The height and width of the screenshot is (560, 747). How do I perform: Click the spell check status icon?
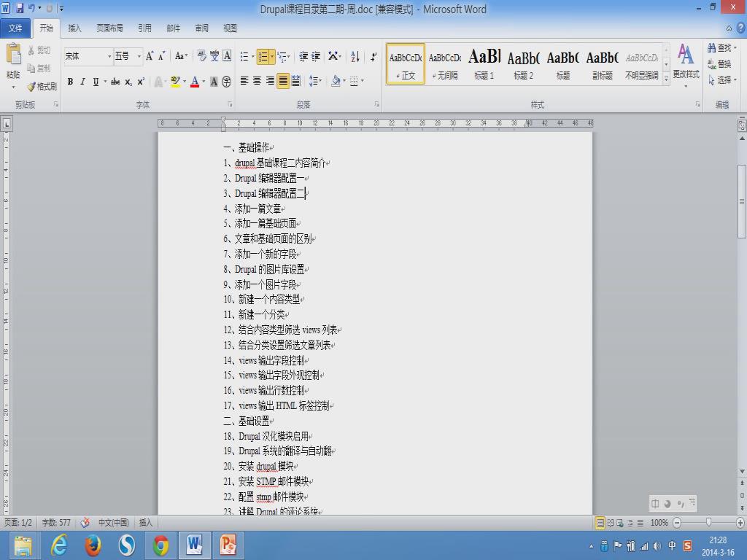[x=85, y=522]
